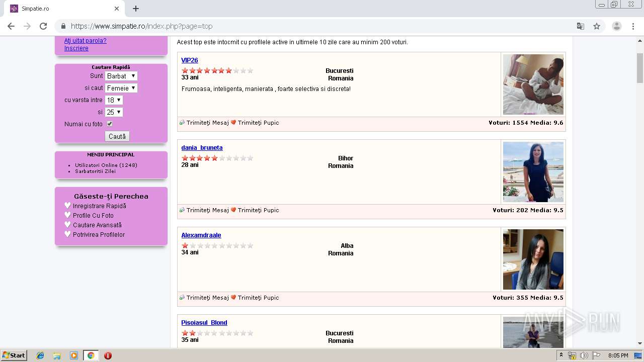This screenshot has width=644, height=362.
Task: Click the volume speaker tray icon
Action: (x=584, y=355)
